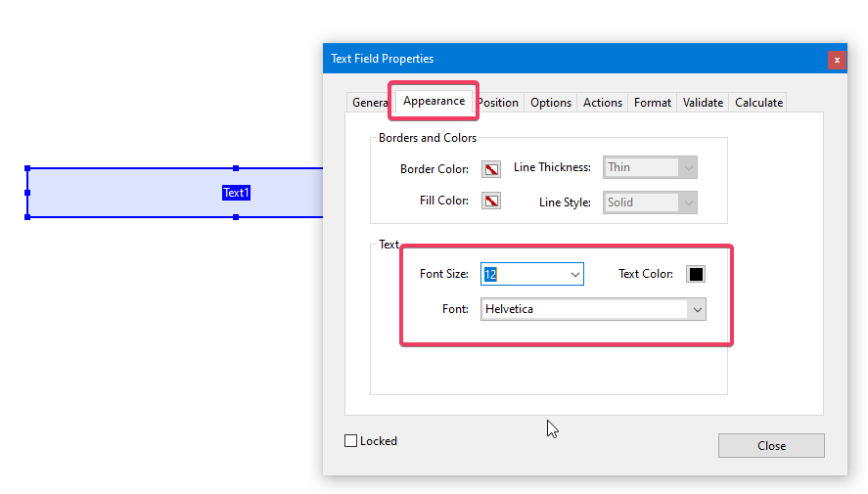Switch to the Position tab

pos(499,103)
